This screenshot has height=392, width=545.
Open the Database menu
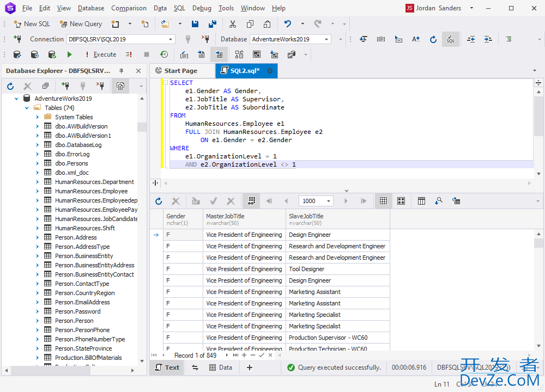(90, 8)
